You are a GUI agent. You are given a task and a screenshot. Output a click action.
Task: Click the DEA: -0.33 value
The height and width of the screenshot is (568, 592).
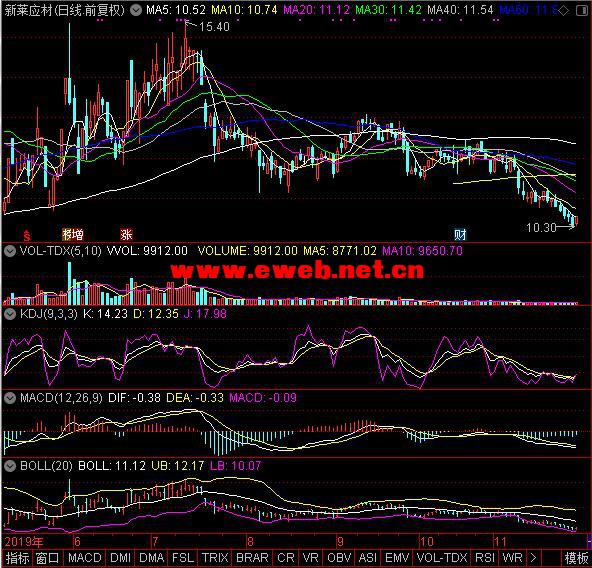tap(195, 398)
